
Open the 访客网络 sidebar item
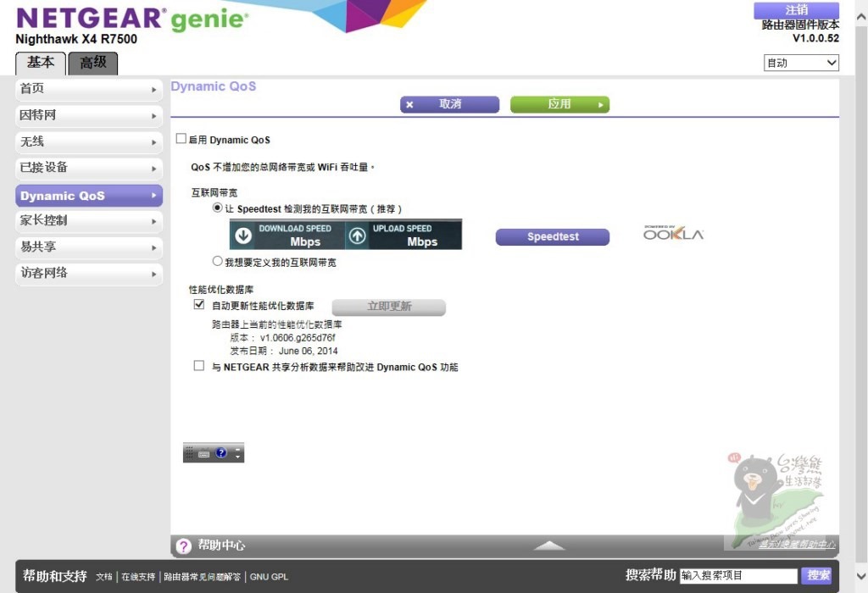tap(88, 274)
